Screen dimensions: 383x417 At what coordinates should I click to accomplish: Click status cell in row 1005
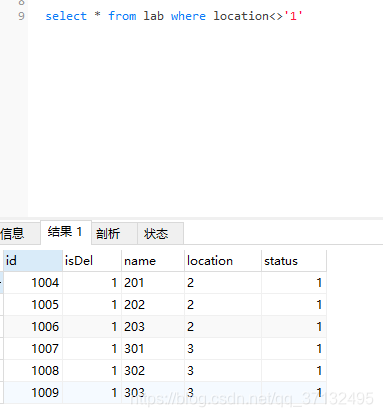(x=294, y=305)
